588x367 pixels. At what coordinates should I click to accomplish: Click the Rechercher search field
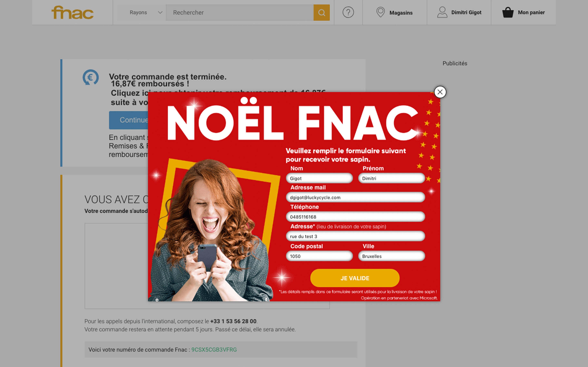coord(239,12)
